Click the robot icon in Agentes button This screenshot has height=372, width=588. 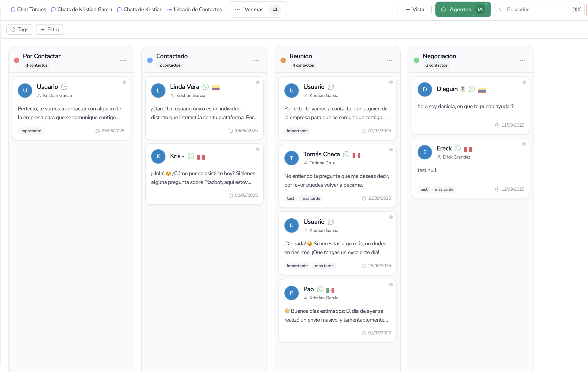443,9
